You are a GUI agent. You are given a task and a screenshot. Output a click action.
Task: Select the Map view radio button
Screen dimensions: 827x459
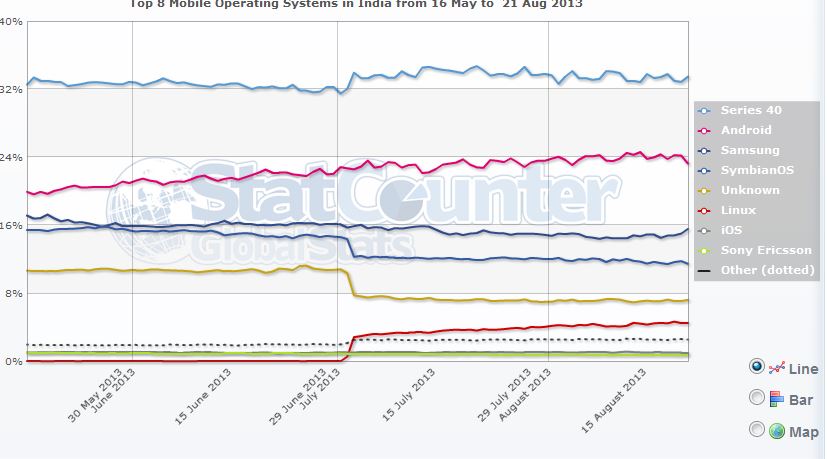point(757,430)
